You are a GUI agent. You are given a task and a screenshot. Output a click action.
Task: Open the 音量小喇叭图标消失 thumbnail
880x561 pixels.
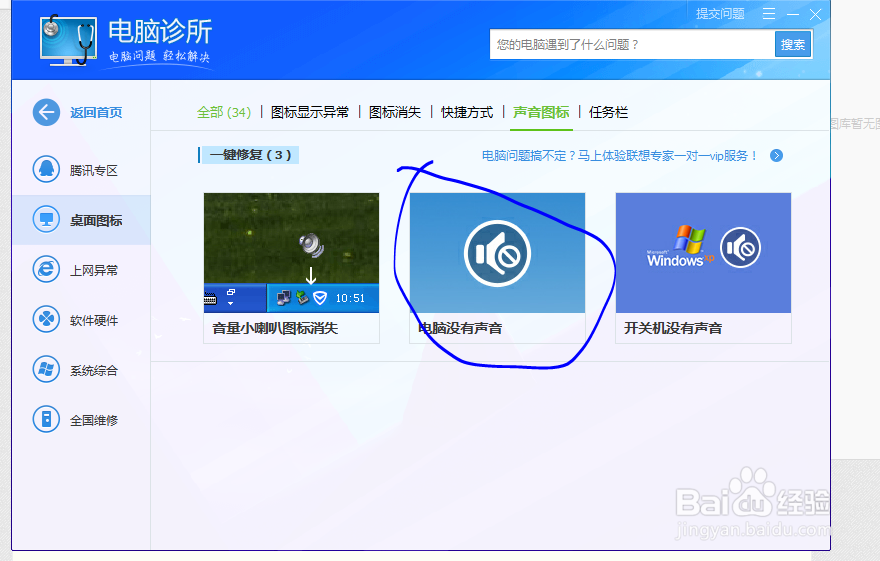point(291,253)
